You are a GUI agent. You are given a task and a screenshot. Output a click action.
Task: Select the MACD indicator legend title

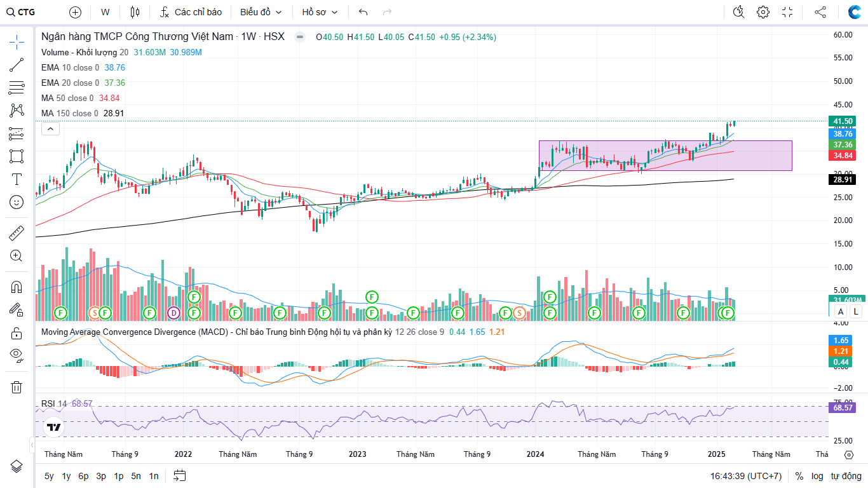pos(217,332)
